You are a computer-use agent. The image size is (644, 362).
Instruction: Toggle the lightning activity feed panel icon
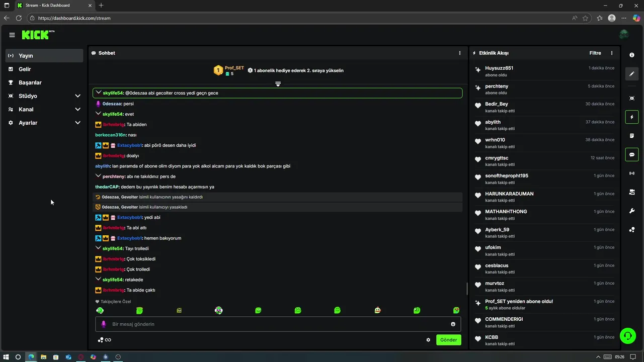632,117
